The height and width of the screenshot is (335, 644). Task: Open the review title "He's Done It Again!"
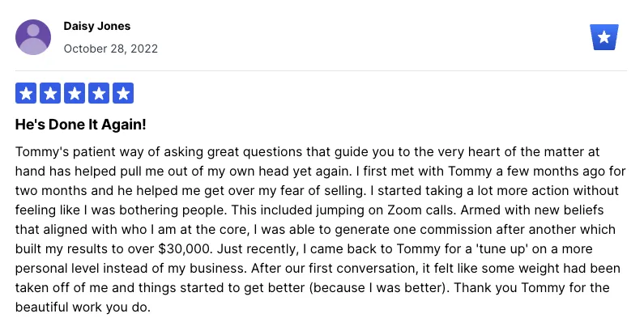[x=81, y=125]
